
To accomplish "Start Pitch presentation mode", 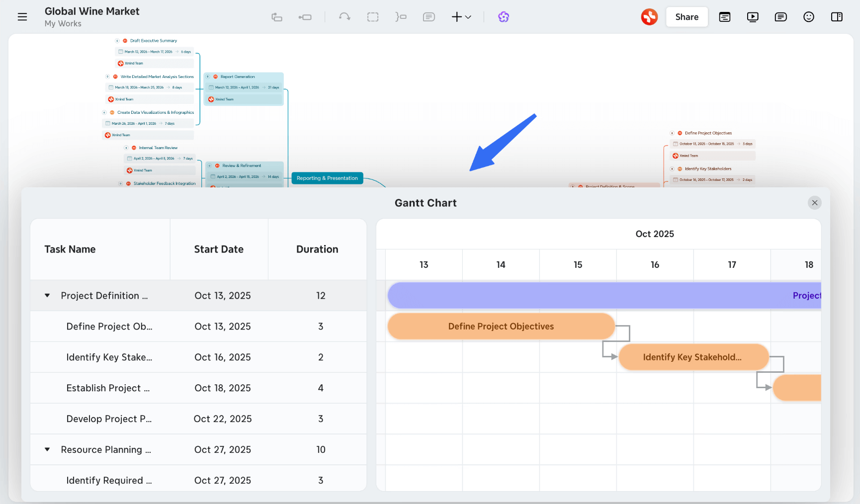I will [x=753, y=16].
